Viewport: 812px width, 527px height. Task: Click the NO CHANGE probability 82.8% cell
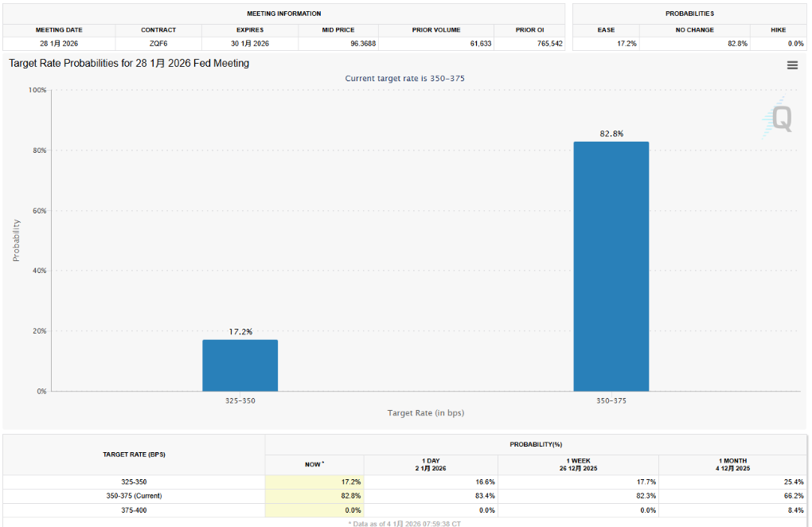737,43
